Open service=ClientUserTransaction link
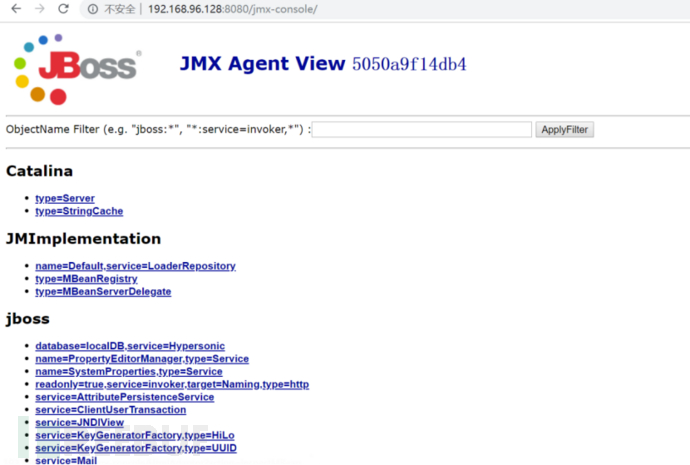This screenshot has height=465, width=690. (x=111, y=410)
